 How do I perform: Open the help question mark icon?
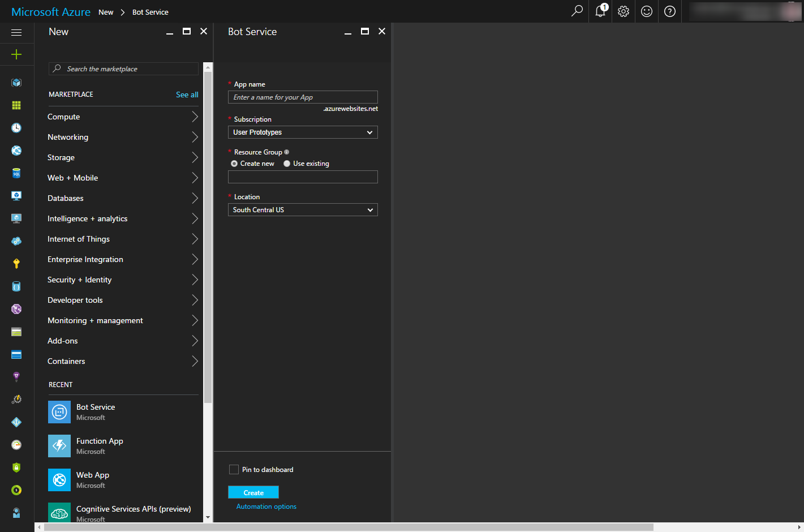pos(670,11)
